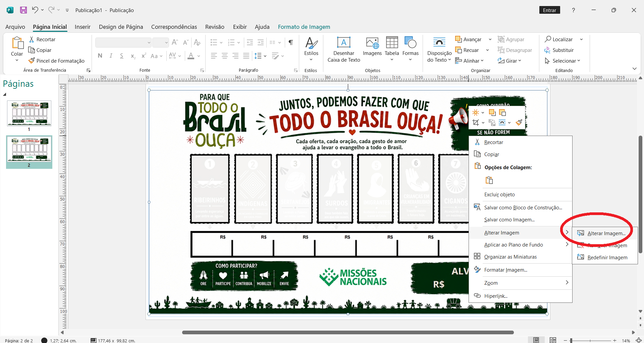Viewport: 644px width, 343px height.
Task: Select Pincel de Formatação in the ribbon
Action: coord(56,61)
